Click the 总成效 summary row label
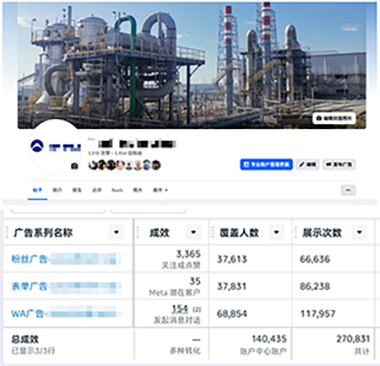The width and height of the screenshot is (380, 366). 25,339
